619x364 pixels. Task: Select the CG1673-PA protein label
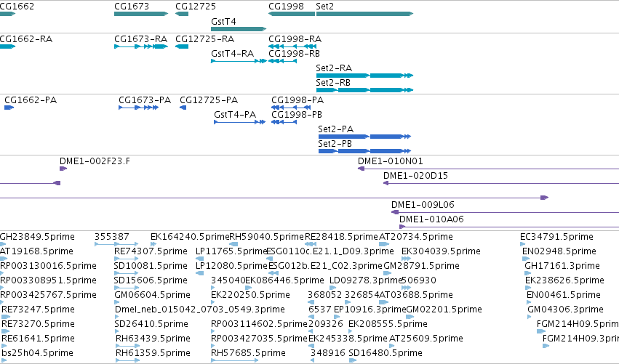coord(145,100)
